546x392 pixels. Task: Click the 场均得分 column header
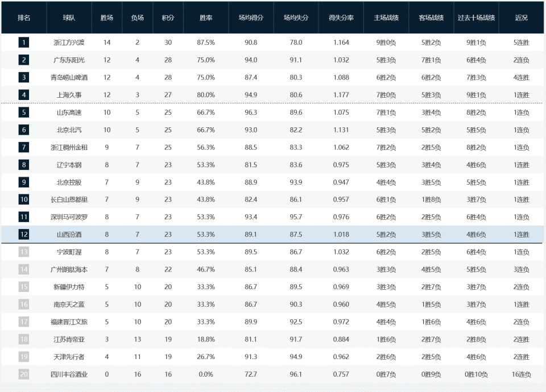point(251,18)
